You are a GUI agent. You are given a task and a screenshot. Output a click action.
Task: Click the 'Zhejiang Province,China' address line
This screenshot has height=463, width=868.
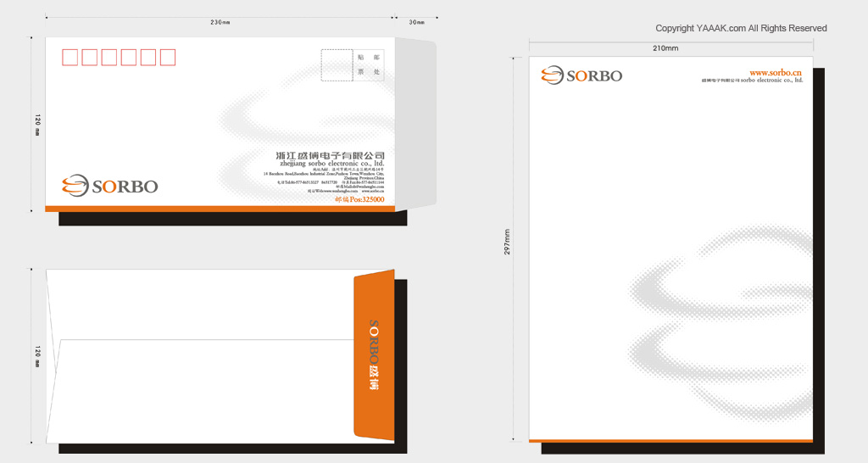[x=364, y=178]
